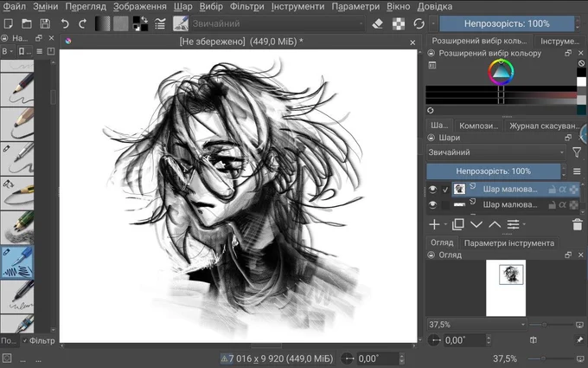Create a new document from the toolbar
The height and width of the screenshot is (368, 588).
(x=9, y=23)
